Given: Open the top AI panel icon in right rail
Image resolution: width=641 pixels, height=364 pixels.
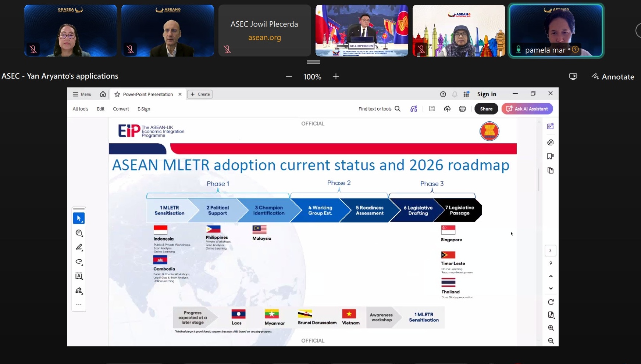Looking at the screenshot, I should pyautogui.click(x=551, y=126).
